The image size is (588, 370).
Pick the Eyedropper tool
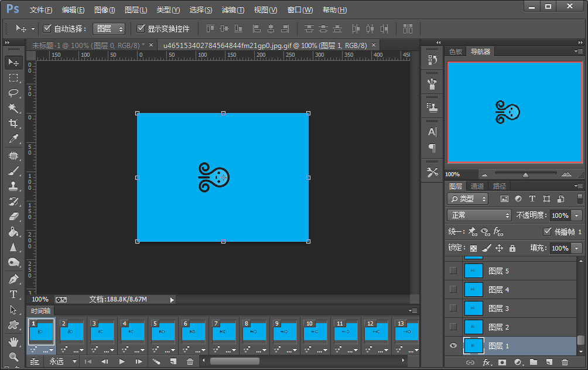[13, 139]
